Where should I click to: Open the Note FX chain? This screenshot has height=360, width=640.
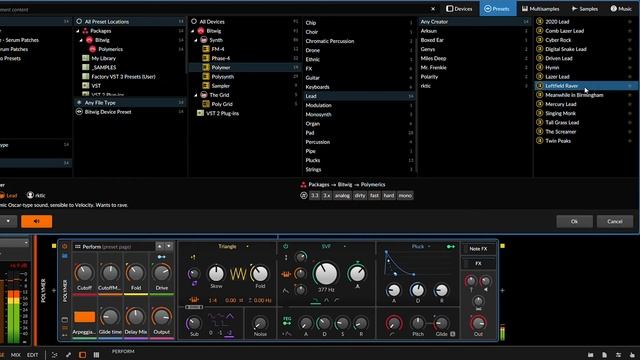478,249
